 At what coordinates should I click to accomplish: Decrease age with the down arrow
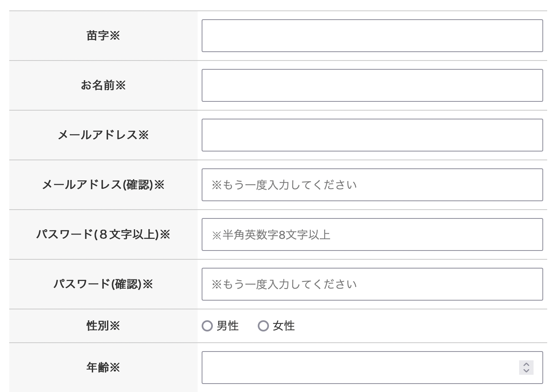click(526, 371)
